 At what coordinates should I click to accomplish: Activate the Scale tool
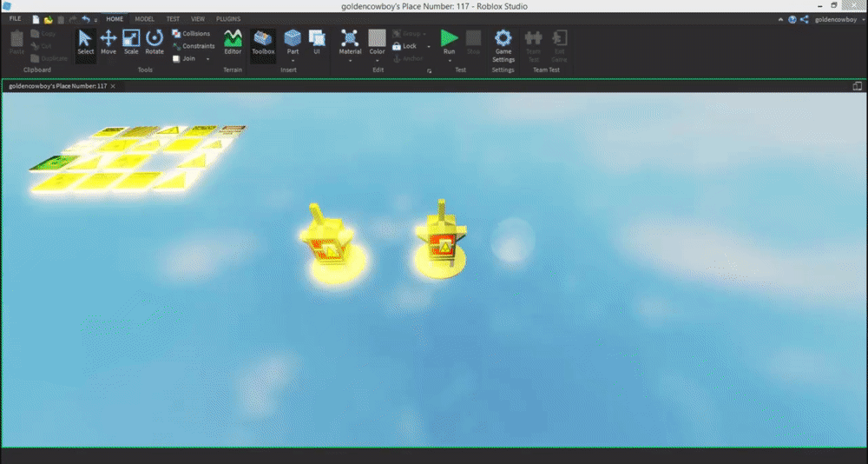(x=131, y=43)
